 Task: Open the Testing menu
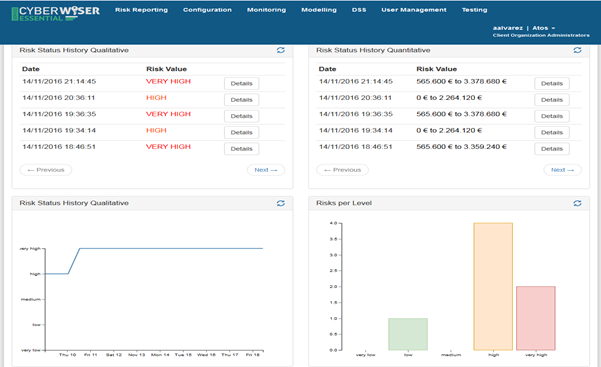475,10
